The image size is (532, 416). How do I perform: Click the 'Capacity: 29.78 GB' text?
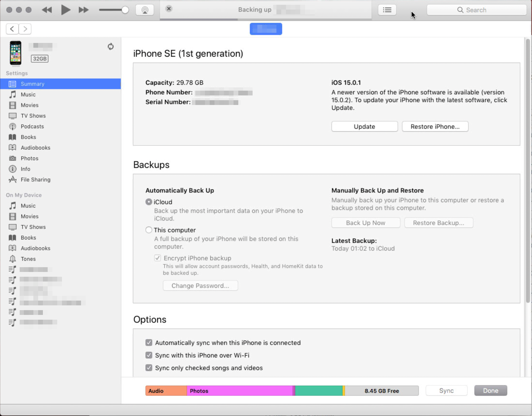(x=174, y=83)
